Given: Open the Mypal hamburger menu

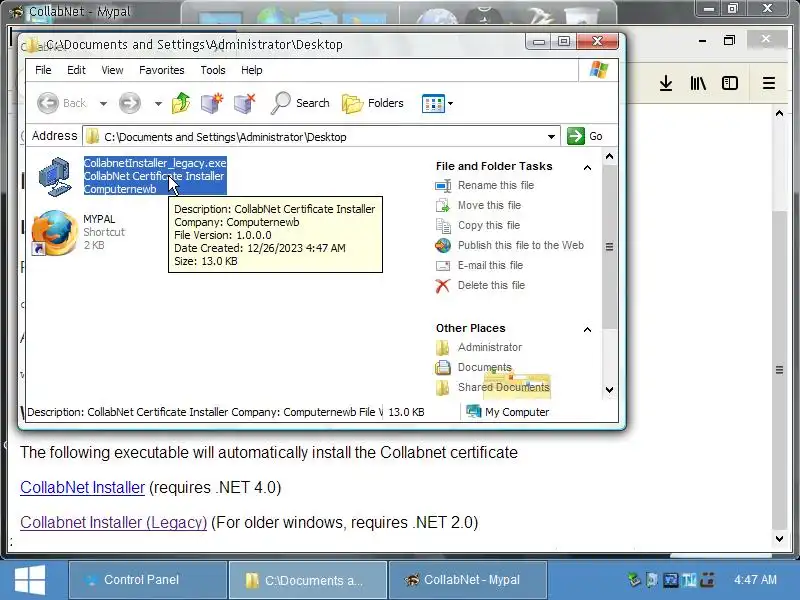Looking at the screenshot, I should 769,83.
